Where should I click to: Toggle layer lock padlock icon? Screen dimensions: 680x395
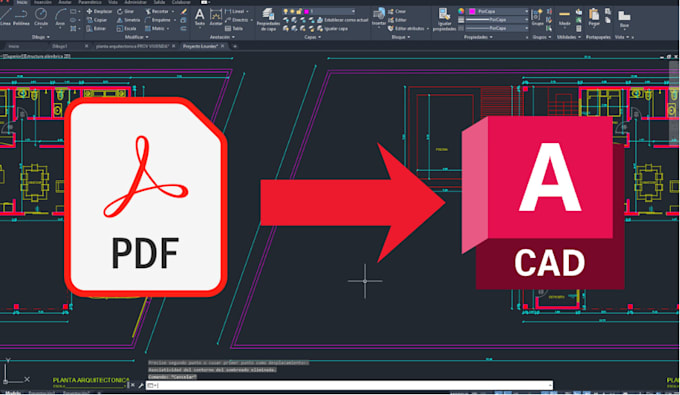click(x=299, y=11)
